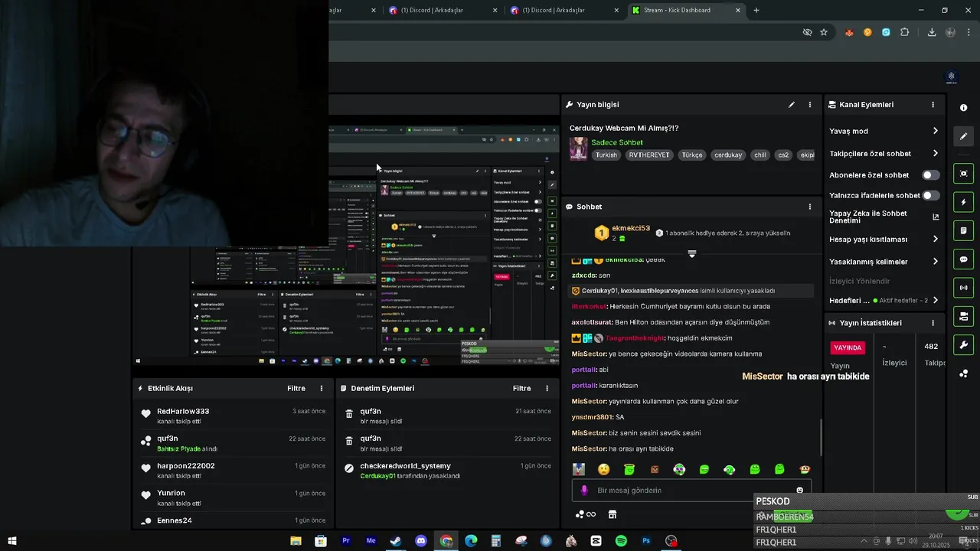Toggle Abonelere özel sohbet switch
This screenshot has width=980, height=551.
pyautogui.click(x=930, y=175)
